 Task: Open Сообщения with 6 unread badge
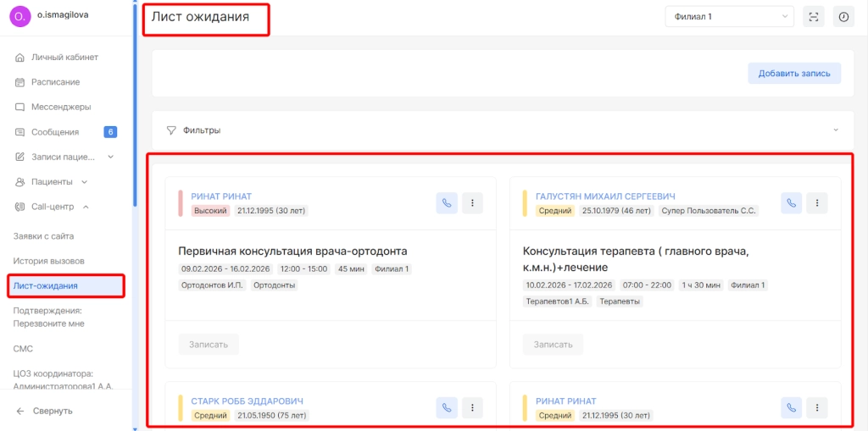coord(55,132)
